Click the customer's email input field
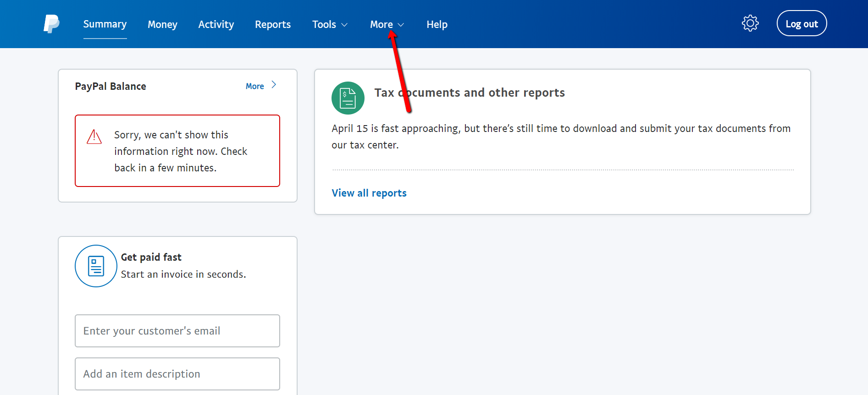The image size is (868, 395). (177, 331)
